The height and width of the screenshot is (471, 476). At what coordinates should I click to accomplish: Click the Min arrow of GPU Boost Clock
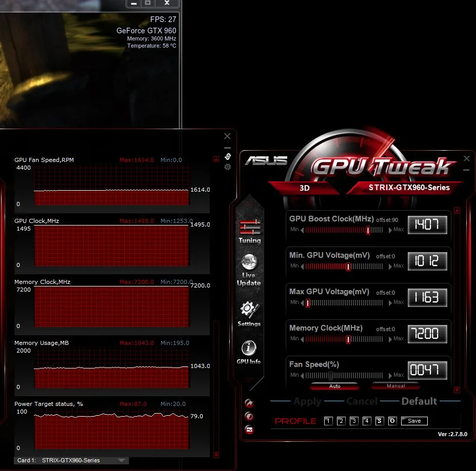point(302,230)
